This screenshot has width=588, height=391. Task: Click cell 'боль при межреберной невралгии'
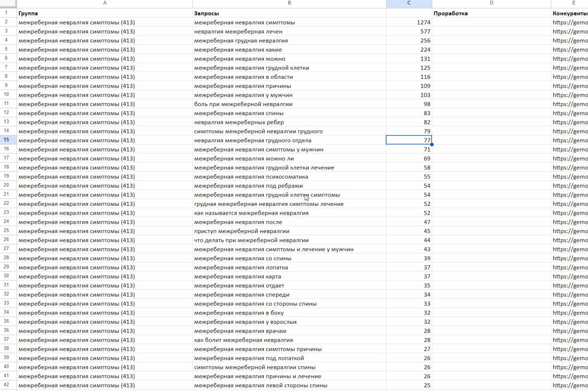click(289, 104)
